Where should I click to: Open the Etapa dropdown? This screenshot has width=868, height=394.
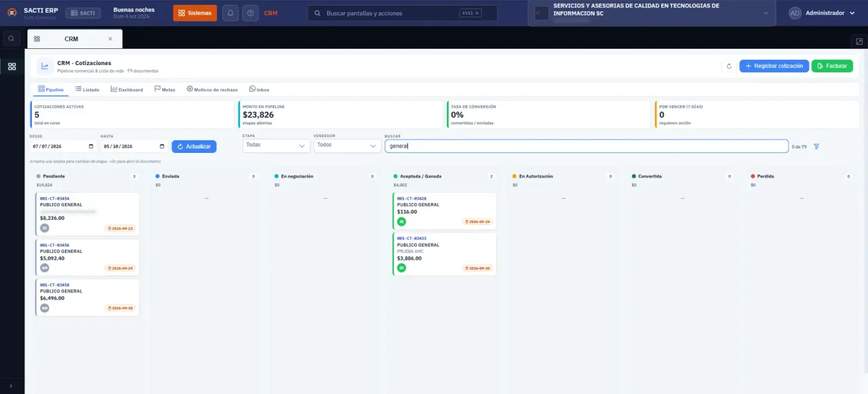click(x=276, y=145)
